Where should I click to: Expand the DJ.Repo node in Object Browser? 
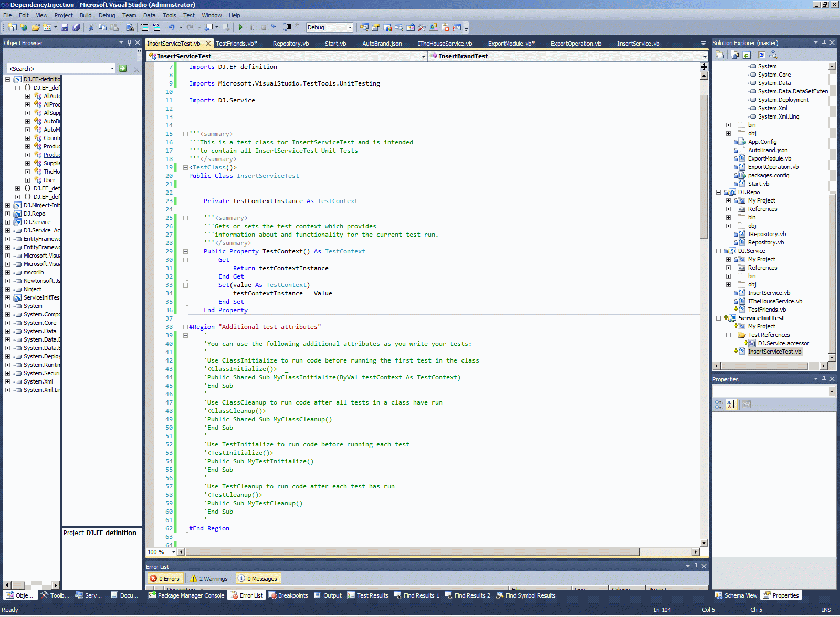[7, 214]
